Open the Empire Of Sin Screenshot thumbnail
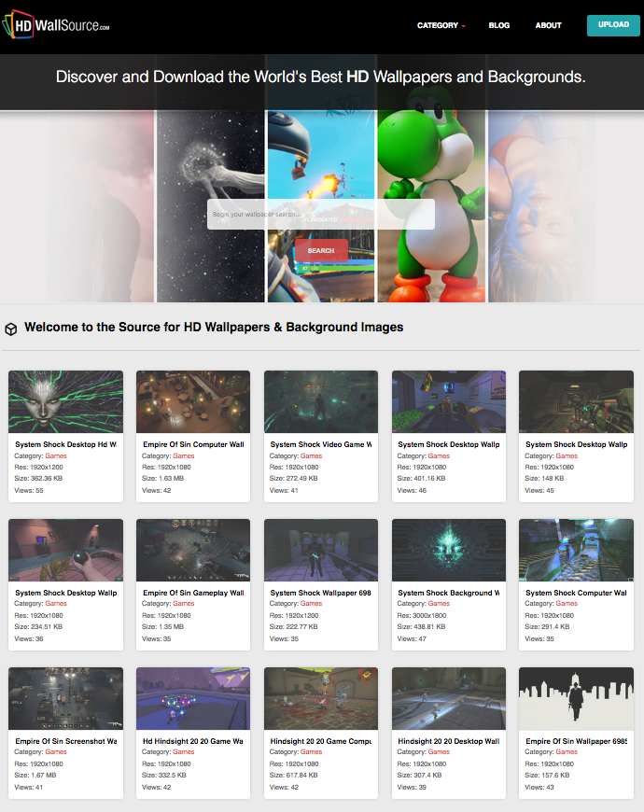 (x=65, y=698)
